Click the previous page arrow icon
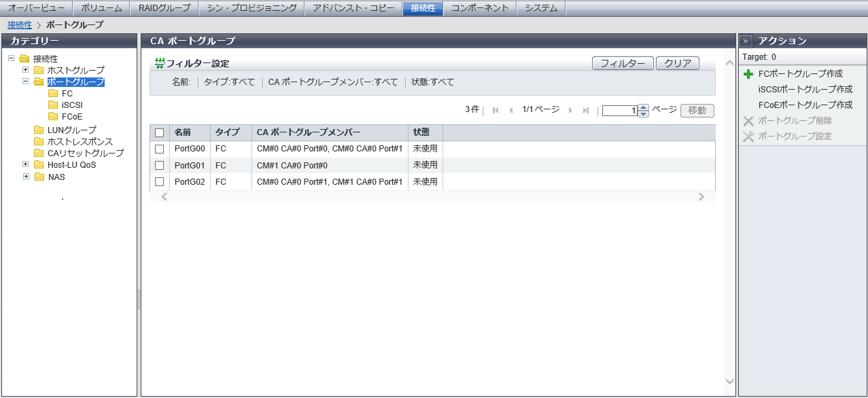Viewport: 868px width, 398px height. click(510, 110)
